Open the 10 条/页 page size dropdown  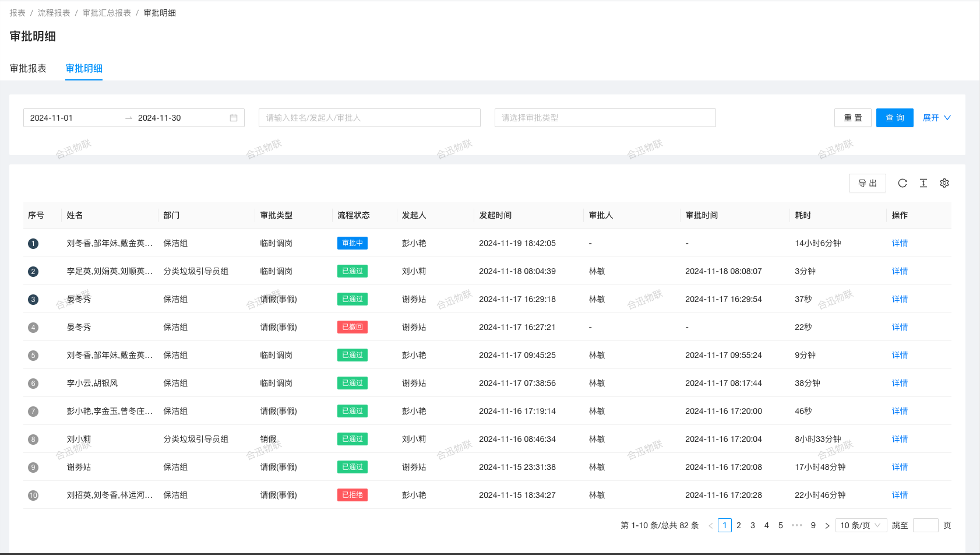(861, 525)
